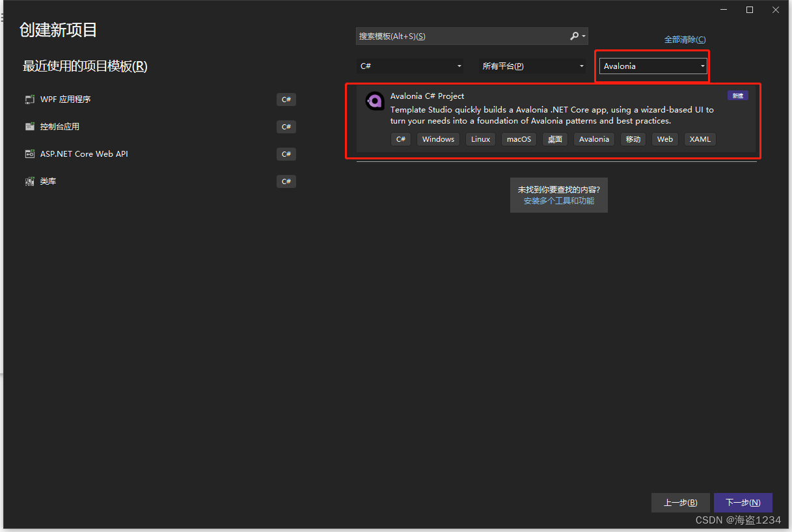Click the Linux tag
Image resolution: width=792 pixels, height=532 pixels.
pyautogui.click(x=481, y=139)
